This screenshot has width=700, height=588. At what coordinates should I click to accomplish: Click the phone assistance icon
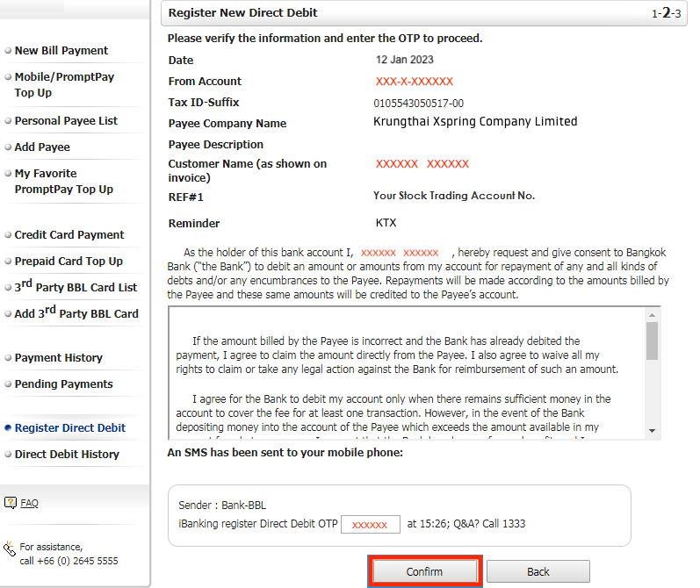pyautogui.click(x=10, y=549)
